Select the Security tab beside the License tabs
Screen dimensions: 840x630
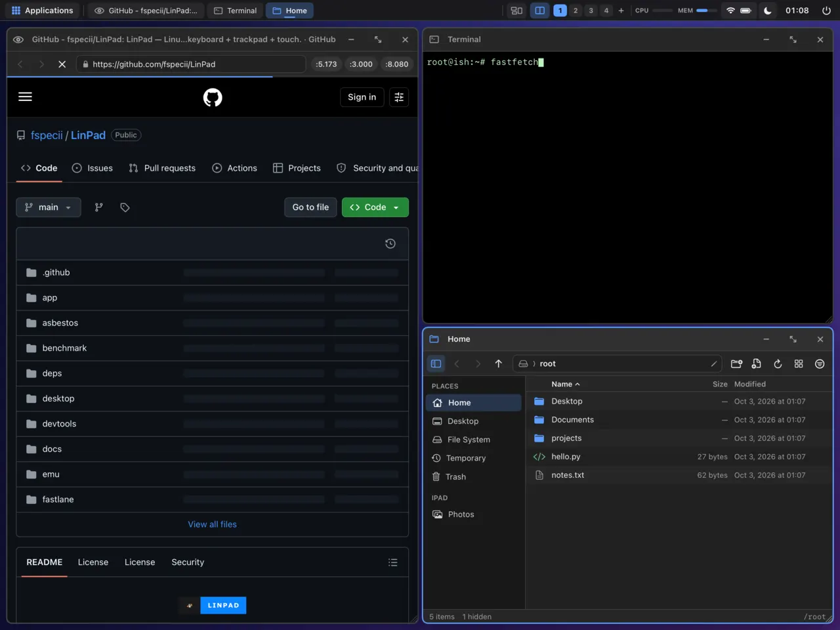188,562
